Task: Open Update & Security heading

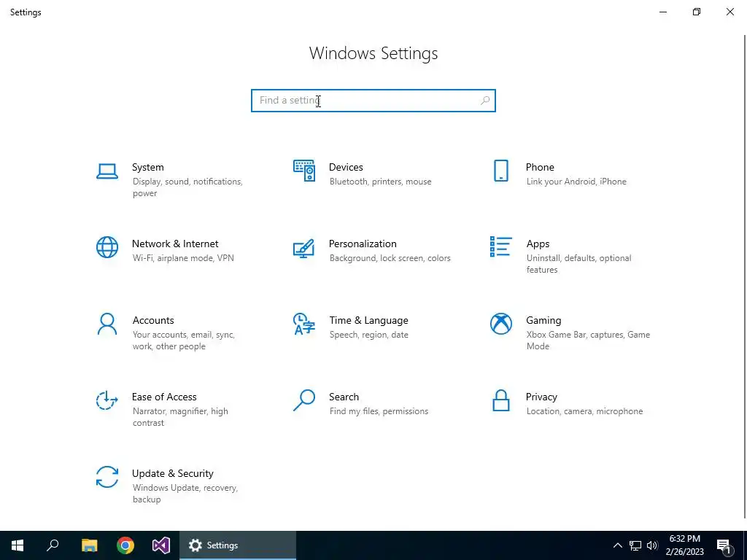Action: (172, 474)
